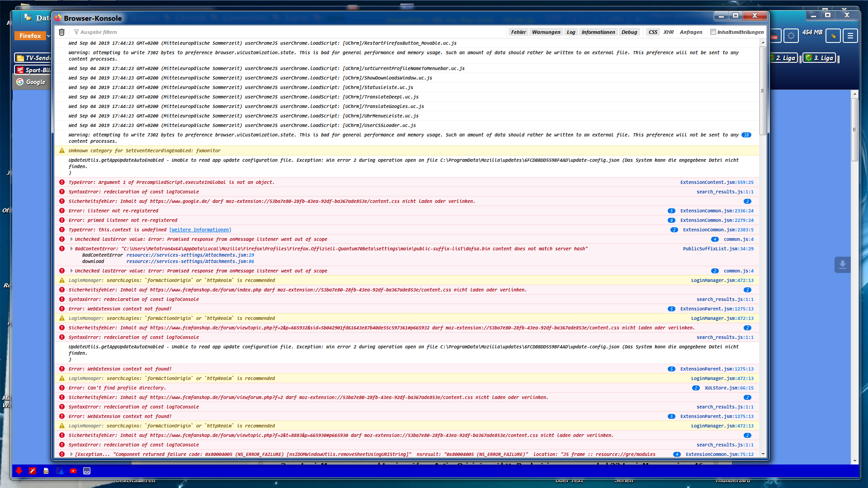Open the Firefox hamburger menu

(850, 36)
